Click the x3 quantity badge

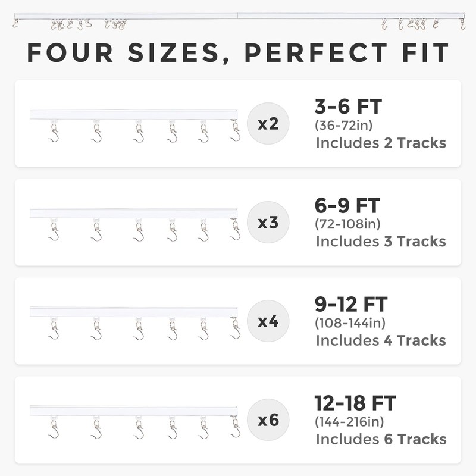[268, 223]
